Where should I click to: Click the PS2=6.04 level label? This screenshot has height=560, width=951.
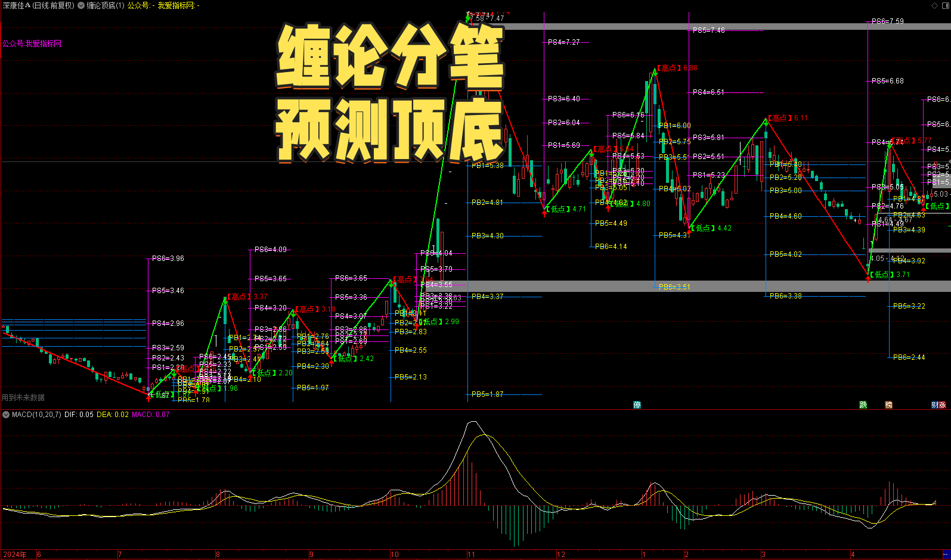pos(563,123)
